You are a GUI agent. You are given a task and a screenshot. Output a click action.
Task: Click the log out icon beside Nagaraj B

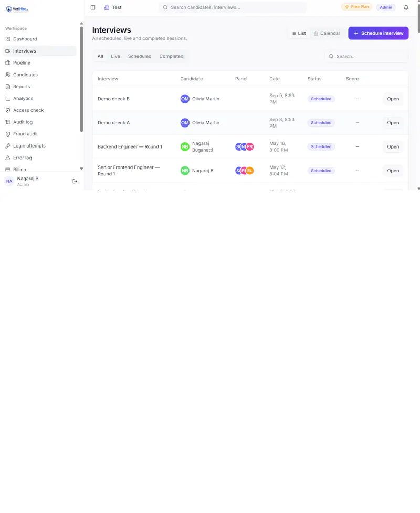click(x=75, y=181)
